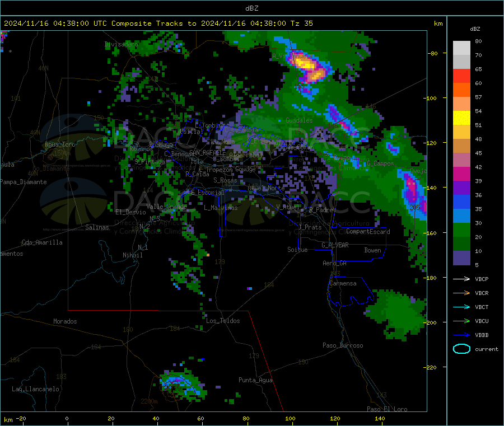Click the 'VBCR' legend label

click(482, 293)
